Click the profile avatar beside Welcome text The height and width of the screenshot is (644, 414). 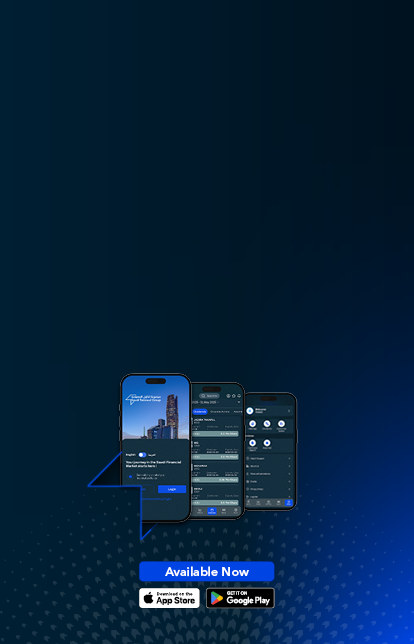(x=250, y=411)
